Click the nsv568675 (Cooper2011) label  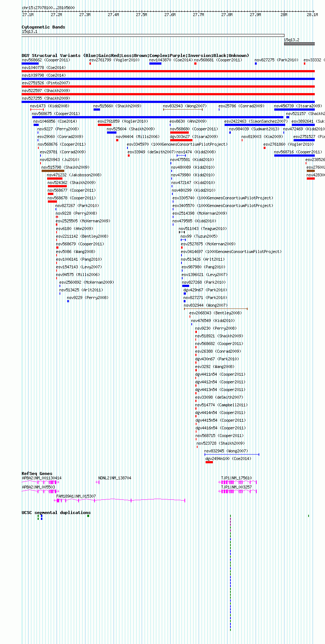pos(56,114)
